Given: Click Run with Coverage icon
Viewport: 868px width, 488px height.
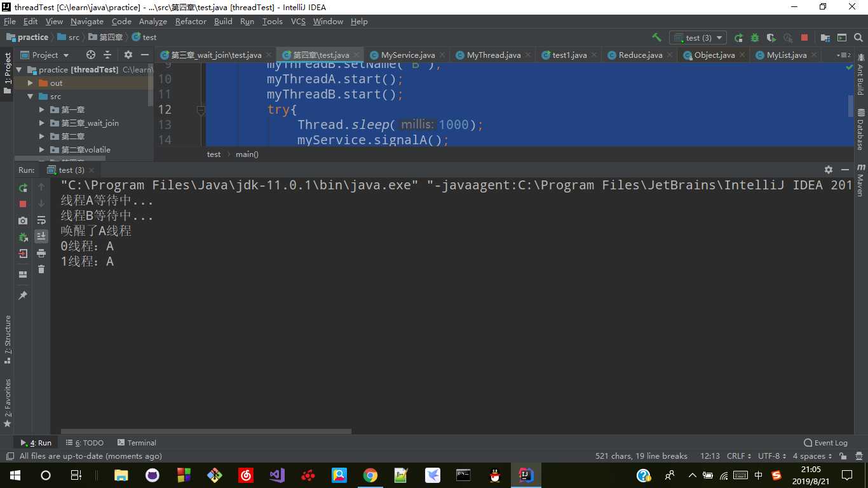Looking at the screenshot, I should click(771, 37).
